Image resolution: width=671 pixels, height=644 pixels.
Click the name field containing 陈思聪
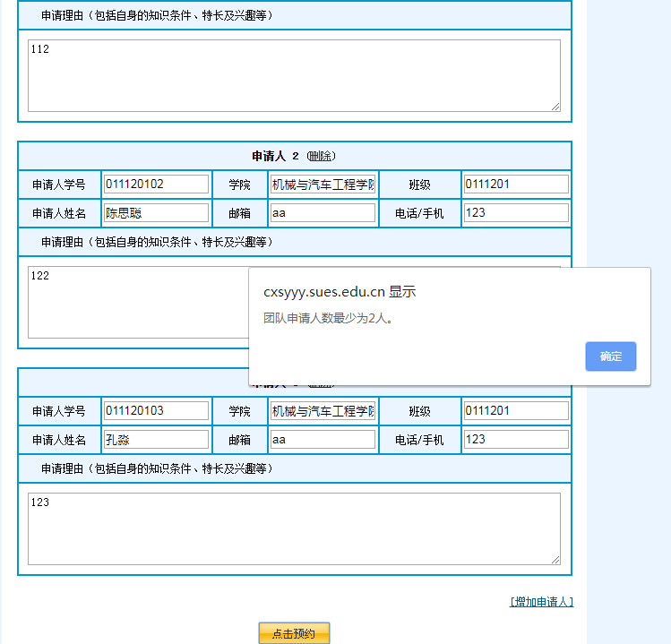[156, 213]
